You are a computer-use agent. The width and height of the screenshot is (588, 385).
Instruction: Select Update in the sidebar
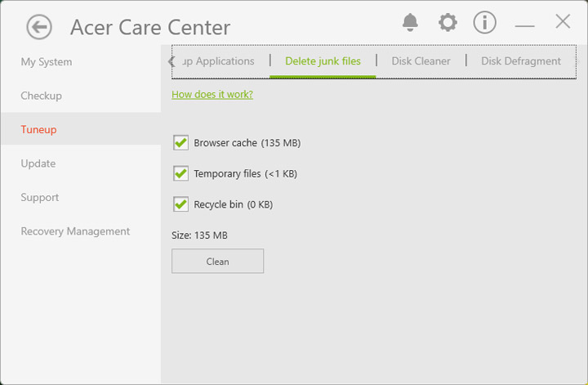38,163
